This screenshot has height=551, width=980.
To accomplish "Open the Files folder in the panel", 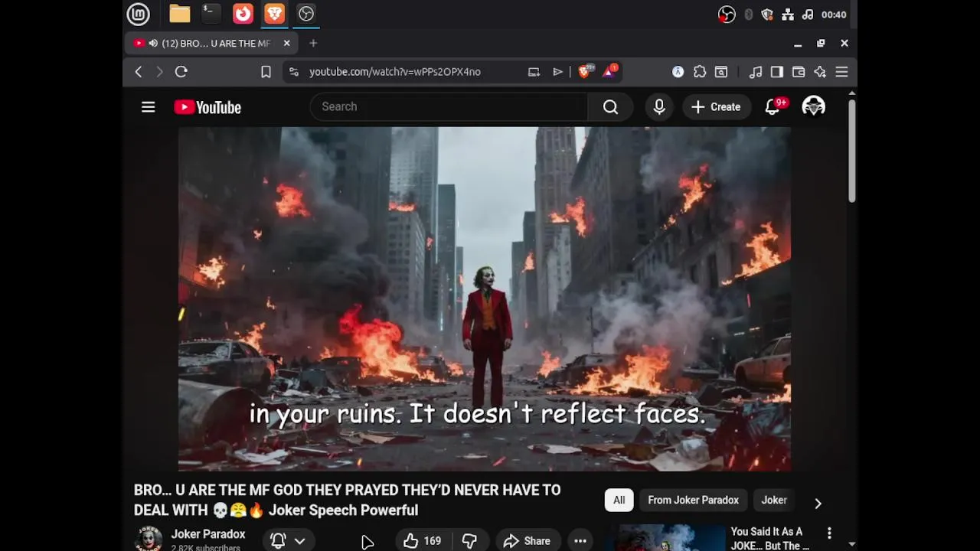I will pyautogui.click(x=180, y=14).
